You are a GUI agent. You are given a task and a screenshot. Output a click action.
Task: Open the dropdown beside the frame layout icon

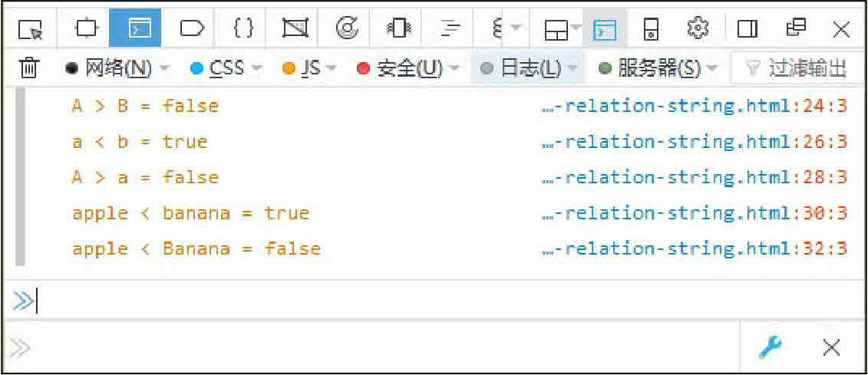click(x=576, y=28)
